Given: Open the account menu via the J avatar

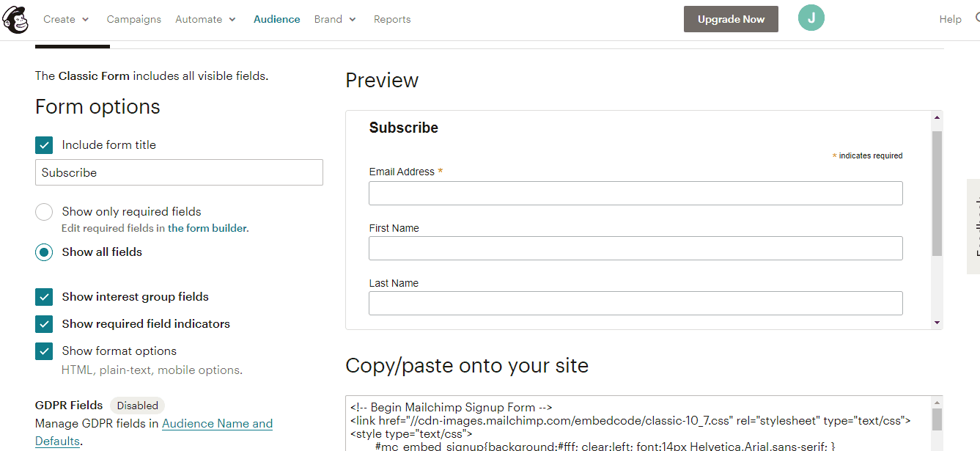Looking at the screenshot, I should pos(811,18).
